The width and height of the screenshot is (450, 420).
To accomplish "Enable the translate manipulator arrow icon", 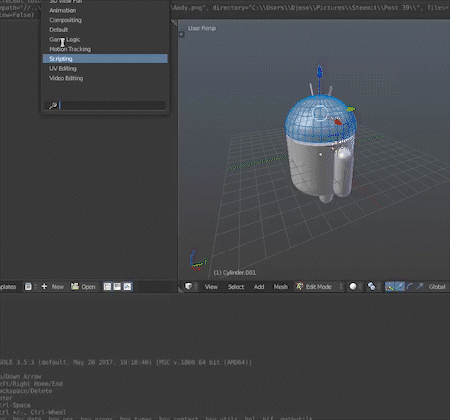I will [x=399, y=287].
